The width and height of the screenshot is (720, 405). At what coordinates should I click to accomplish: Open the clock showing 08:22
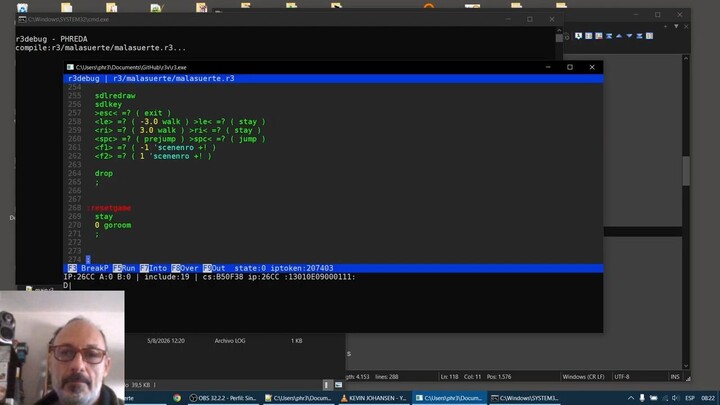coord(708,398)
